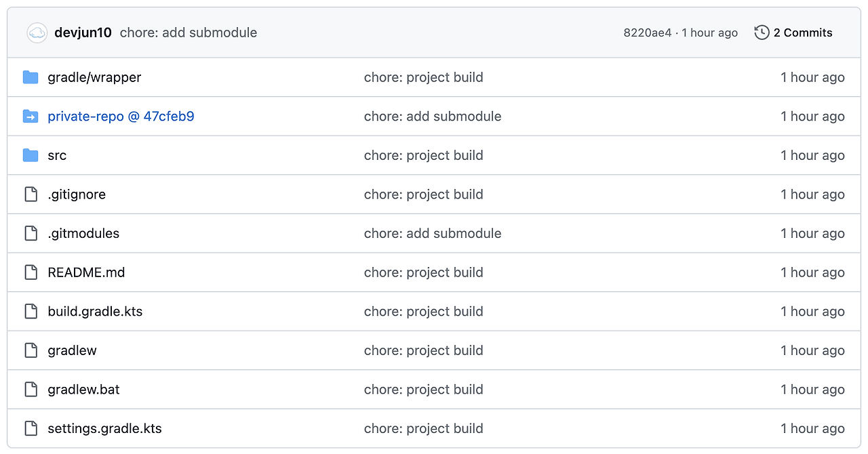
Task: Click the .gitignore file icon
Action: point(31,194)
